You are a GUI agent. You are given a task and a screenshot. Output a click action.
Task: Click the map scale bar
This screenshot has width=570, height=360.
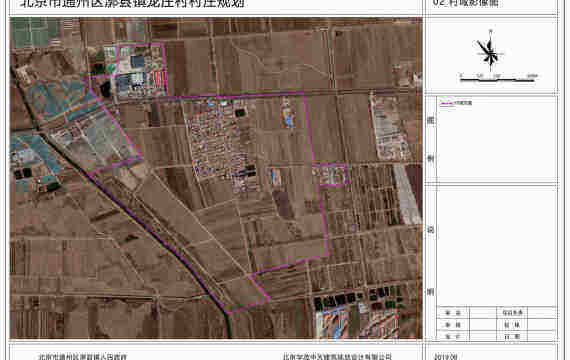497,78
